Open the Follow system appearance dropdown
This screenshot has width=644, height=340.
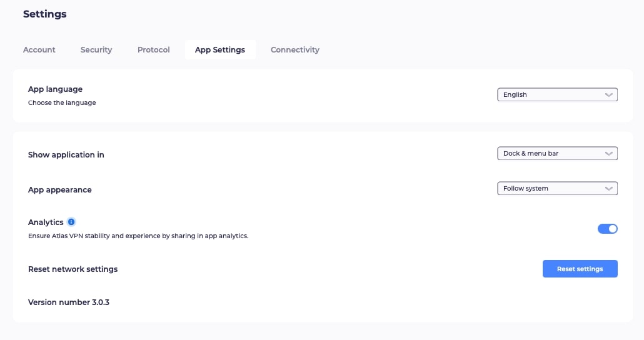(x=557, y=189)
